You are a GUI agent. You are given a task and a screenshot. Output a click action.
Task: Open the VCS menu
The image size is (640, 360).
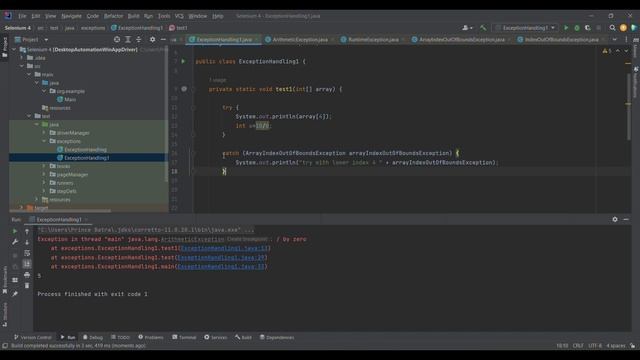click(179, 16)
